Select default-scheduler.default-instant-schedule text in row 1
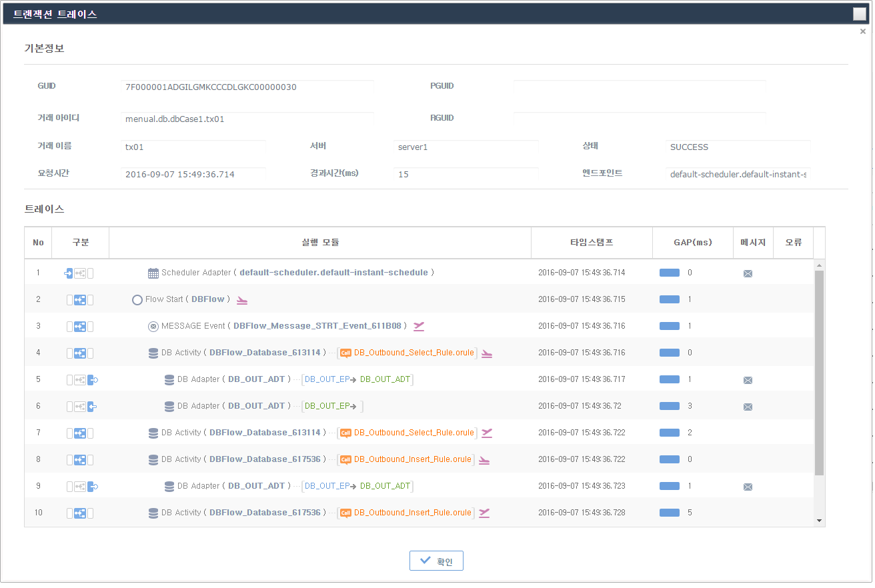The height and width of the screenshot is (588, 875). coord(333,273)
